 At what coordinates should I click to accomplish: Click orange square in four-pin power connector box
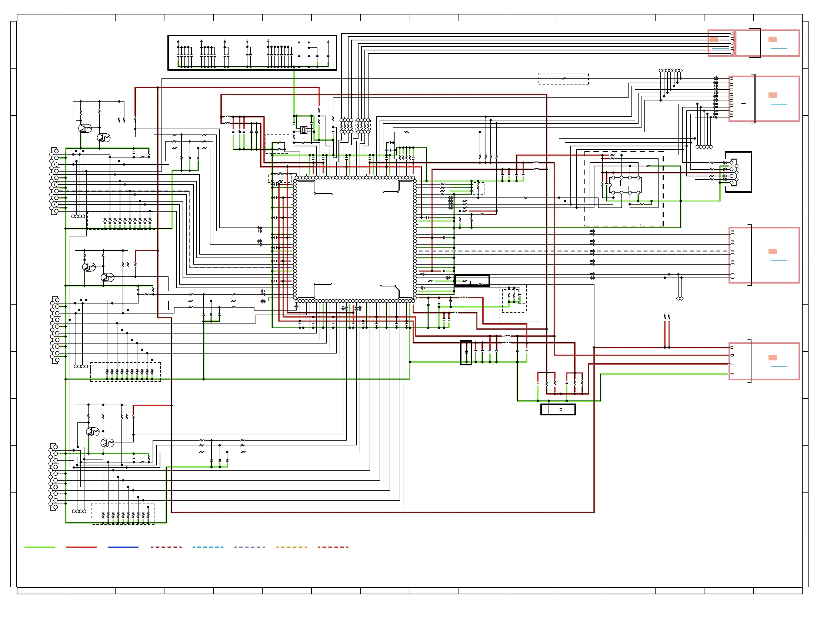tap(773, 357)
